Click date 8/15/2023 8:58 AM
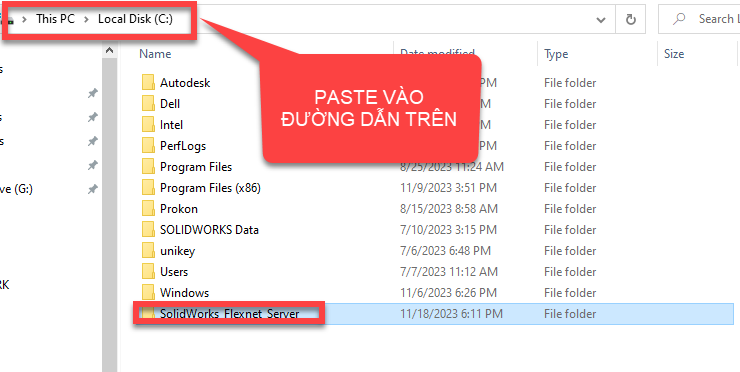 tap(449, 209)
